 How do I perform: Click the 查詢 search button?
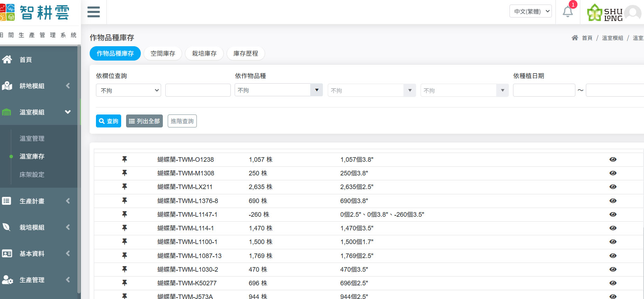(x=109, y=121)
